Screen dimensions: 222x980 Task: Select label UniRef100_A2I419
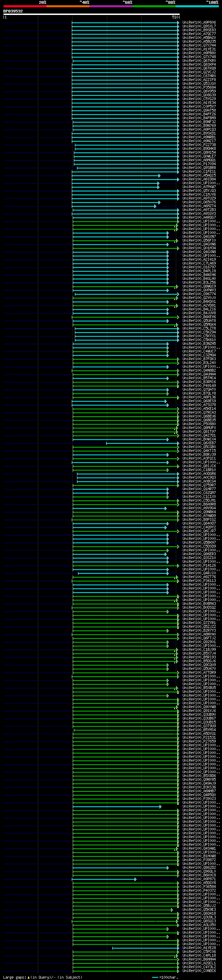pyautogui.click(x=199, y=259)
